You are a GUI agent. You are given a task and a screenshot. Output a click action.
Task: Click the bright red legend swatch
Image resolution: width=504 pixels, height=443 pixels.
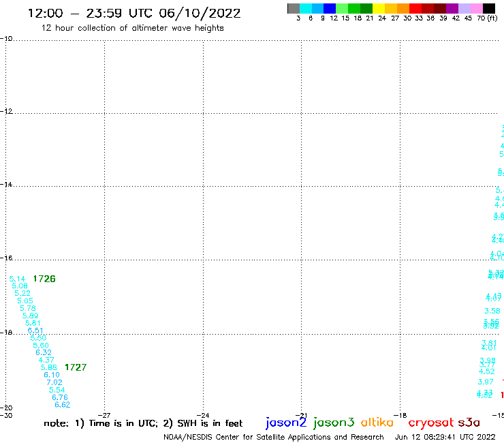coord(415,8)
